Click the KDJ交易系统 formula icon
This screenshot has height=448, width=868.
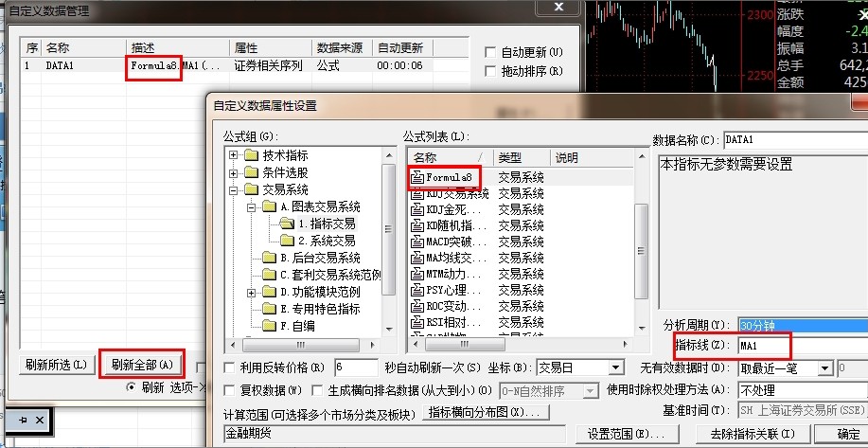(417, 193)
